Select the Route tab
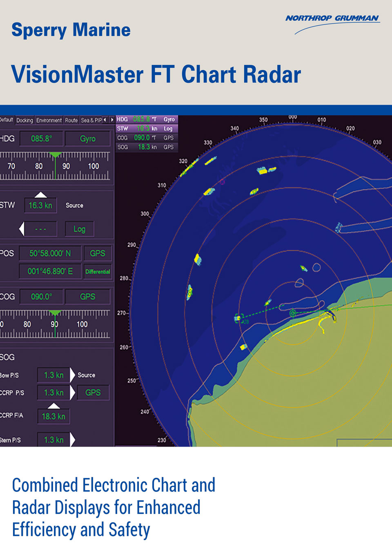 (71, 120)
